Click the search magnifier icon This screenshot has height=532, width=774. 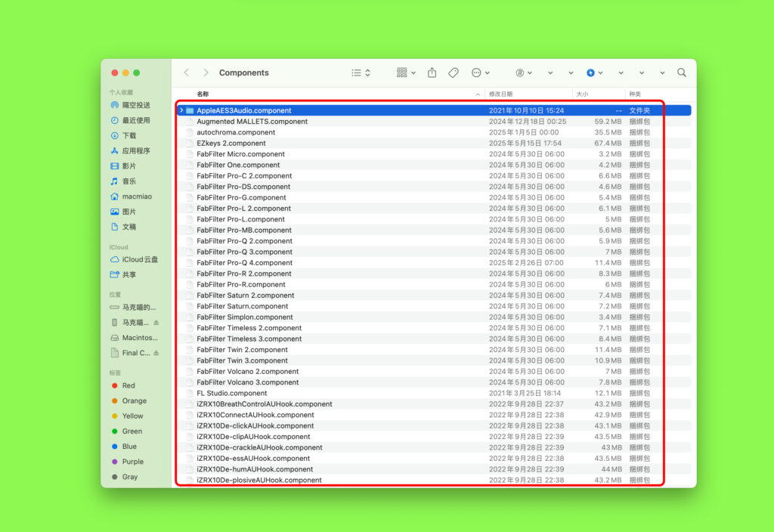681,72
